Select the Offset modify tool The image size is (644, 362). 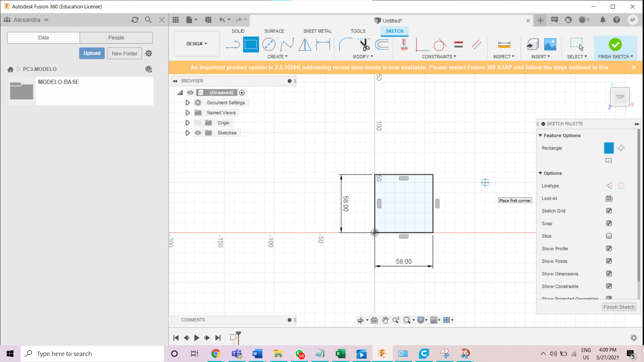click(382, 44)
